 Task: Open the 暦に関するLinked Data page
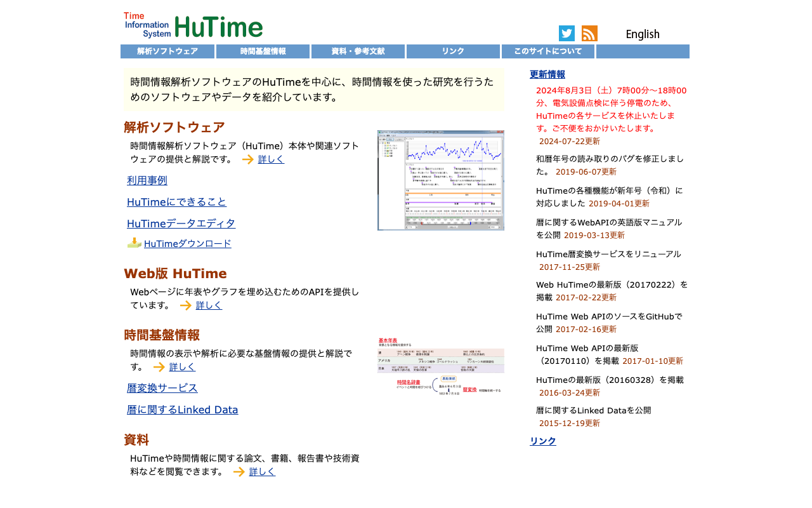click(x=182, y=410)
